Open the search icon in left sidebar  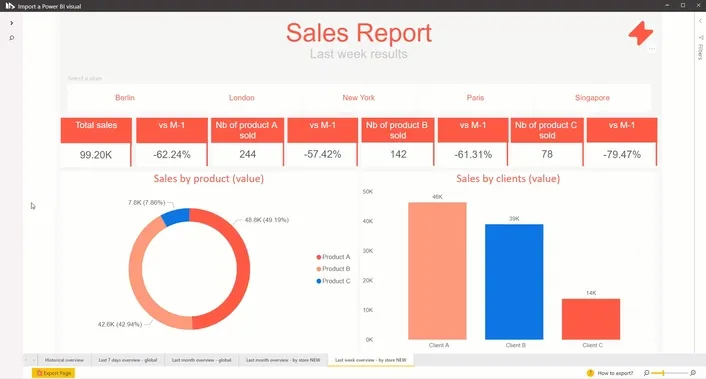(x=12, y=38)
